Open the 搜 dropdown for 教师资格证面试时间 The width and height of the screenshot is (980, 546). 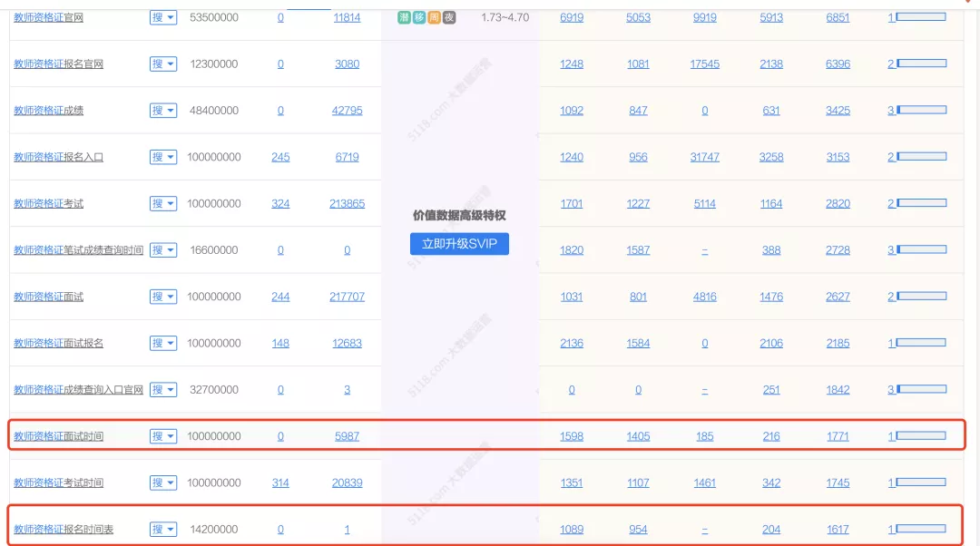click(163, 436)
